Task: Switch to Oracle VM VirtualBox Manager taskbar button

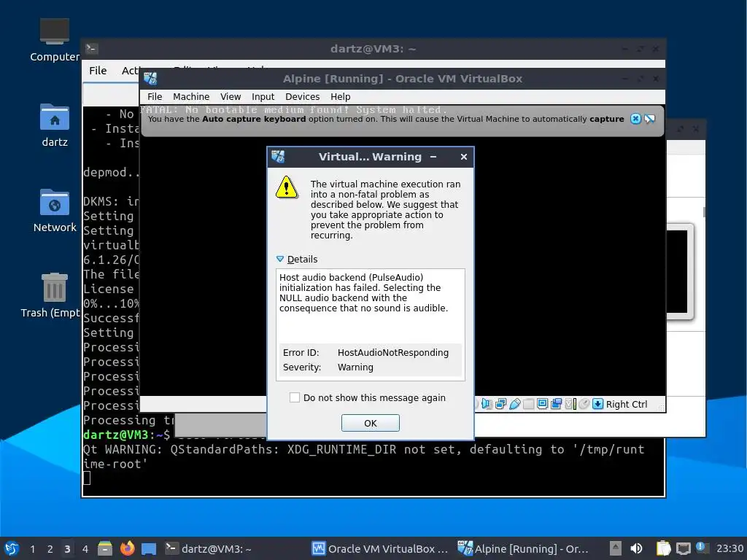Action: [379, 548]
